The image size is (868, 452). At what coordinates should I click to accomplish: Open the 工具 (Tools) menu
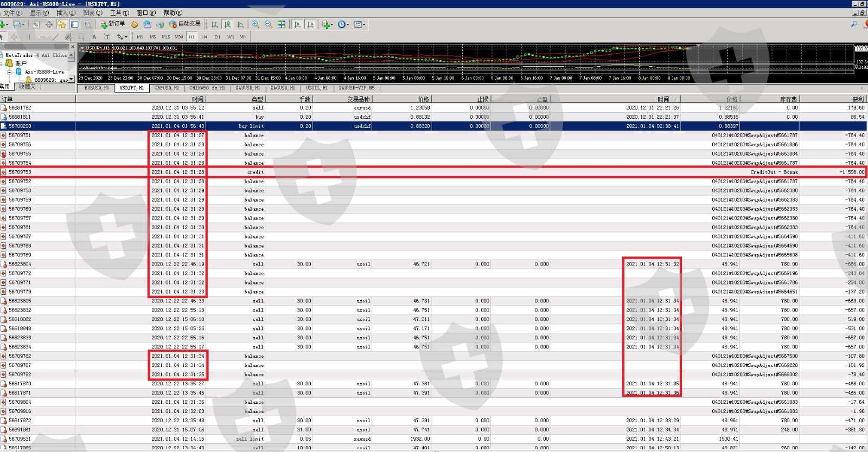click(x=119, y=13)
